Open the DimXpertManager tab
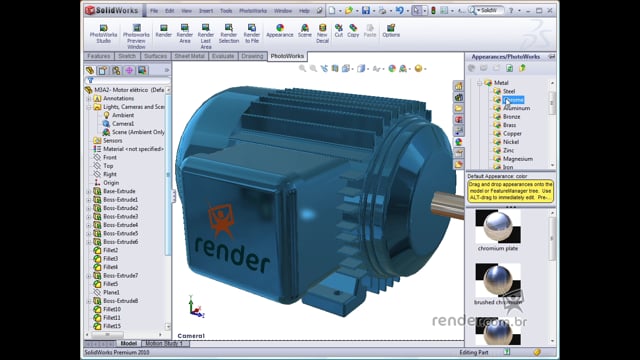The height and width of the screenshot is (360, 640). 129,71
